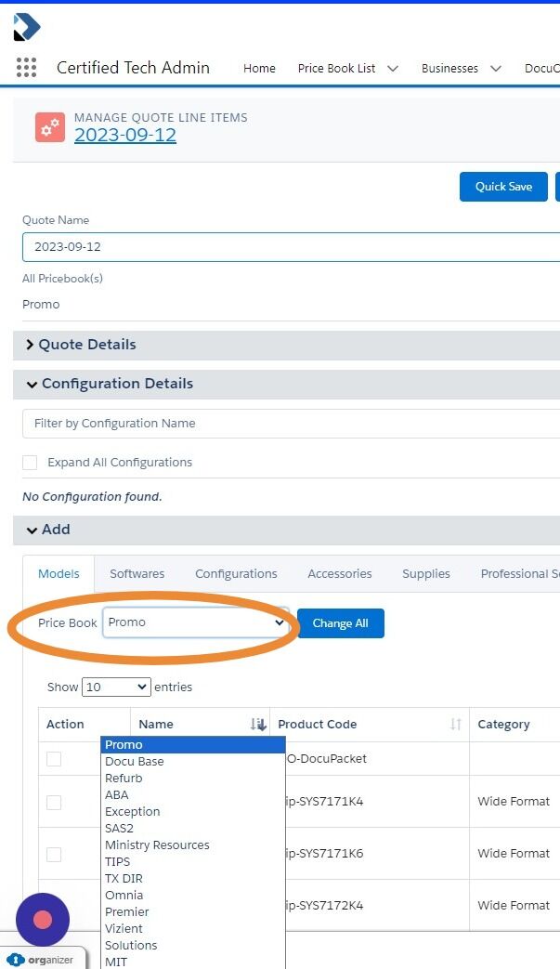Click the Certified Tech Admin app name
Image resolution: width=560 pixels, height=969 pixels.
pyautogui.click(x=134, y=68)
